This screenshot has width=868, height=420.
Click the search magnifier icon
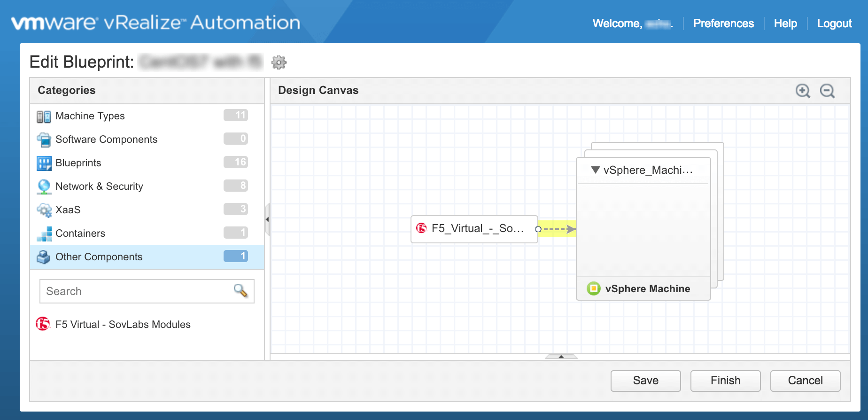click(x=240, y=291)
